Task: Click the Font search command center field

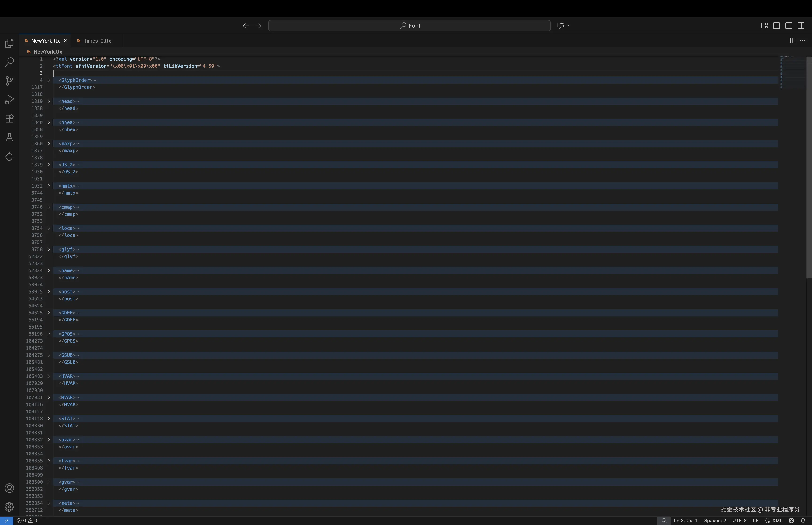Action: 409,26
